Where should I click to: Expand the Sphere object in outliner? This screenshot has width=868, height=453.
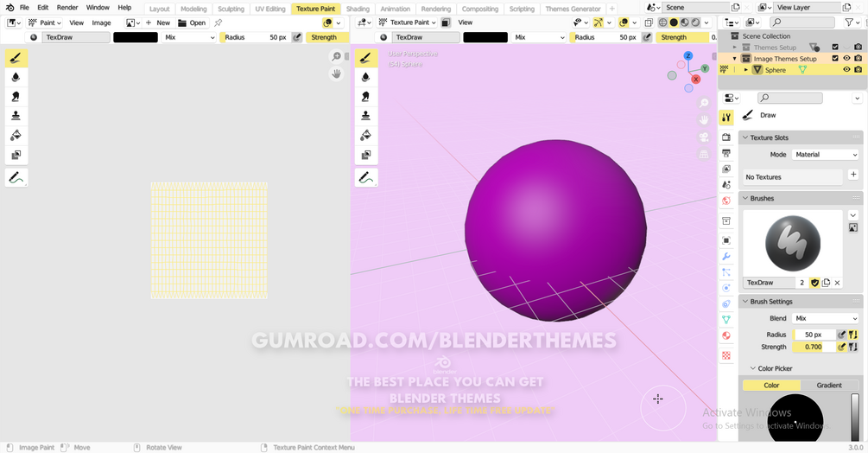pyautogui.click(x=745, y=70)
